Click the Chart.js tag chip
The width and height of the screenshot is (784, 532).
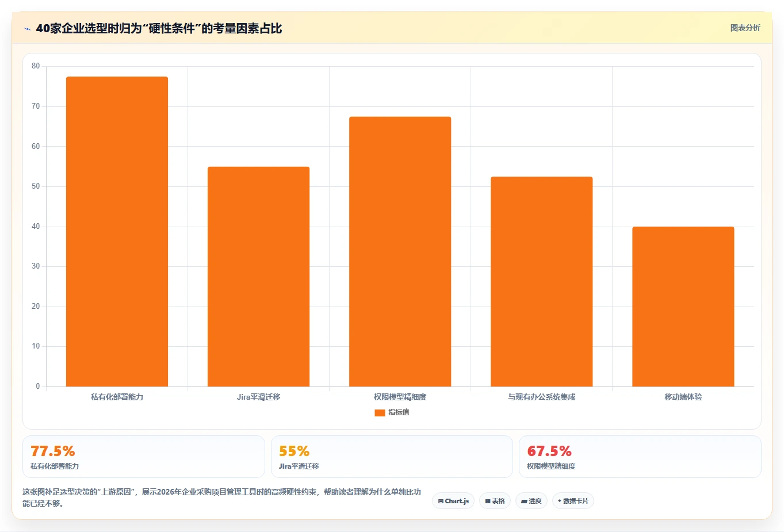[x=453, y=501]
